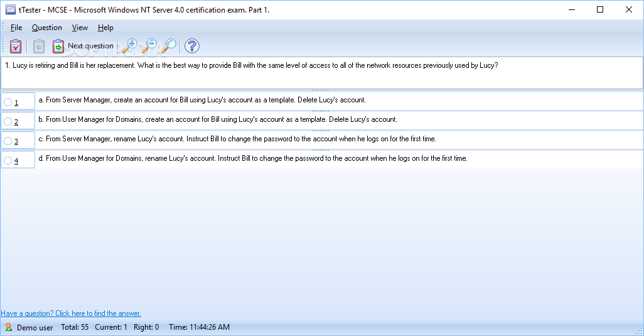Click 'Current: 1' in status bar
Viewport: 644px width, 336px height.
pos(111,327)
